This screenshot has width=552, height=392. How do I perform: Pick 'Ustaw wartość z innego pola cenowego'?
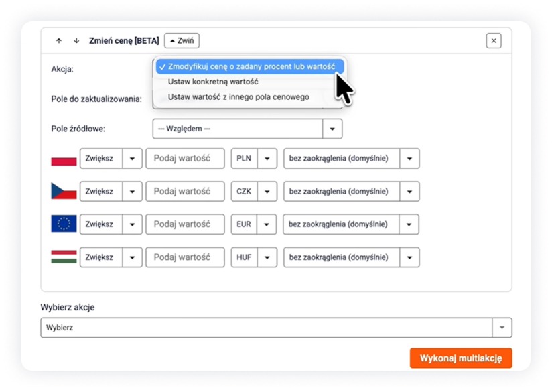click(238, 97)
